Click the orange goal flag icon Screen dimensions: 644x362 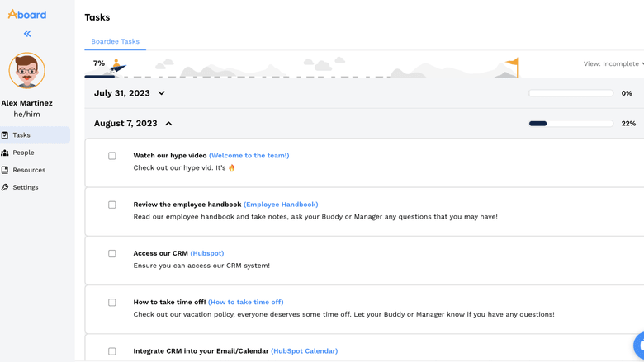click(513, 65)
